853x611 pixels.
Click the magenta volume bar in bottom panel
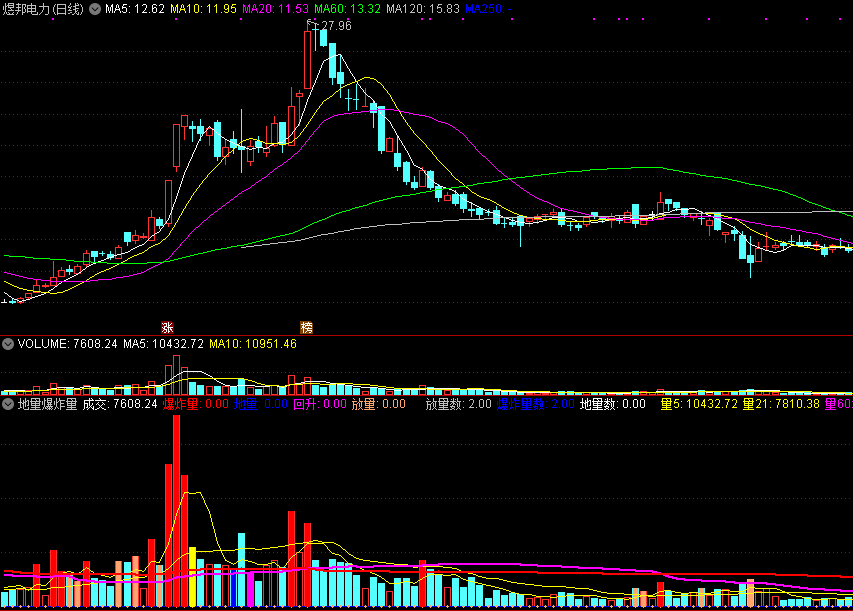click(250, 589)
